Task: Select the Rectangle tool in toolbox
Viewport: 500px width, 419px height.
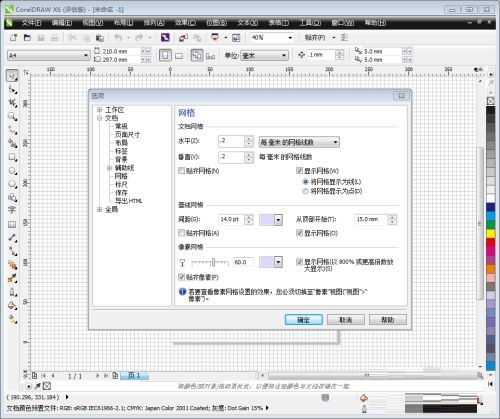Action: click(x=12, y=157)
